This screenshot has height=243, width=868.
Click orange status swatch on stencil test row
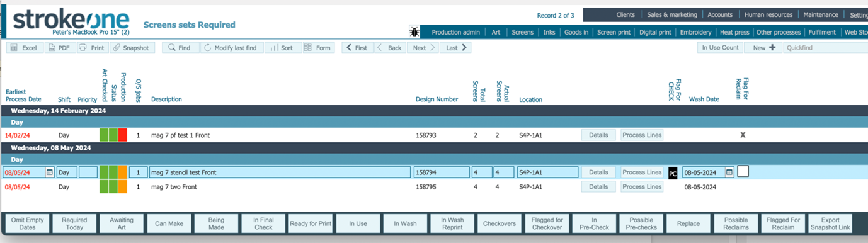122,172
